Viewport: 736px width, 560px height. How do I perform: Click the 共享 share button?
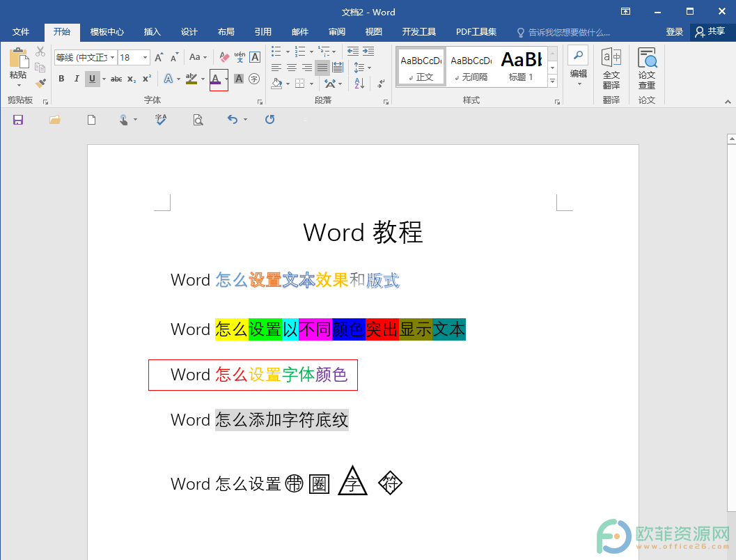pos(711,32)
